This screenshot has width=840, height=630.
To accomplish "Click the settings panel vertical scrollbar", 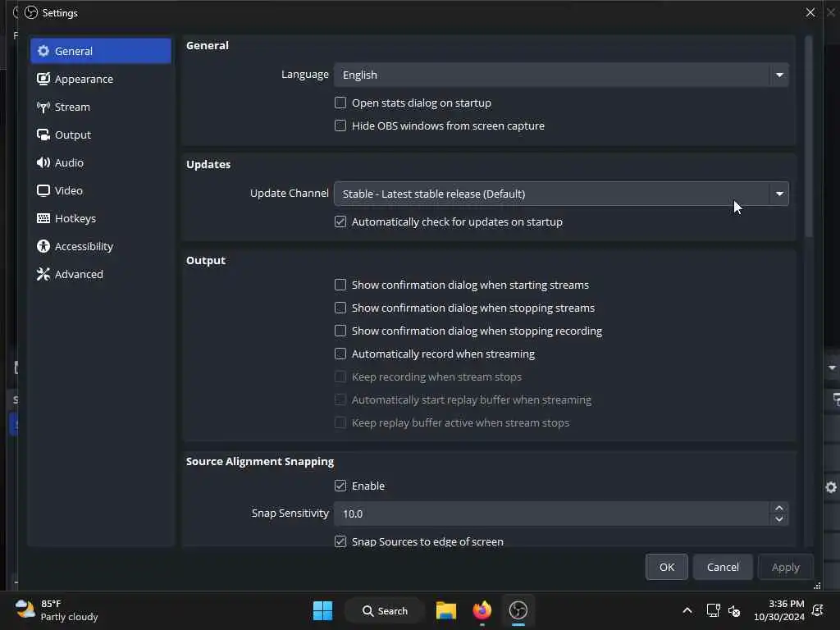I will pyautogui.click(x=808, y=137).
